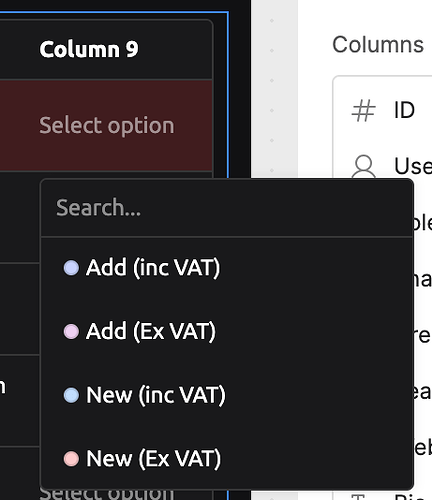Choose Add (Ex VAT) from the list
432x500 pixels.
coord(227,332)
